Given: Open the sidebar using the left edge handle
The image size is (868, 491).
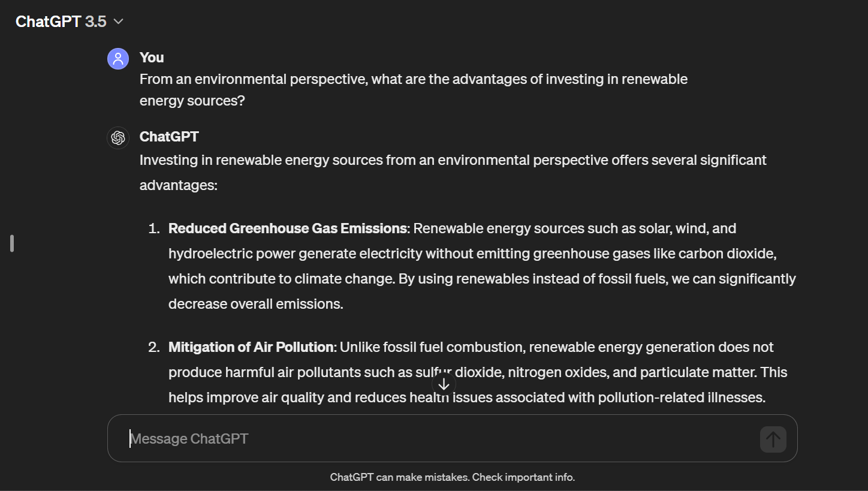Looking at the screenshot, I should tap(12, 243).
